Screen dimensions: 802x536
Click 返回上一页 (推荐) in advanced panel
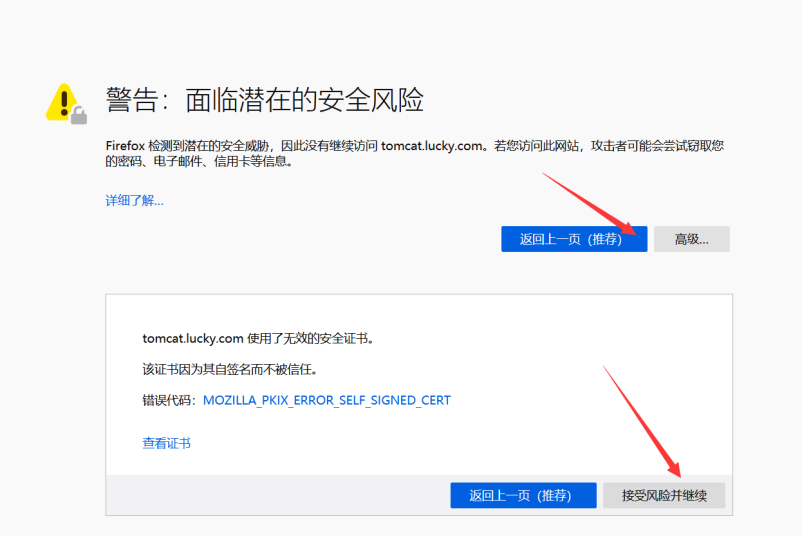point(523,495)
